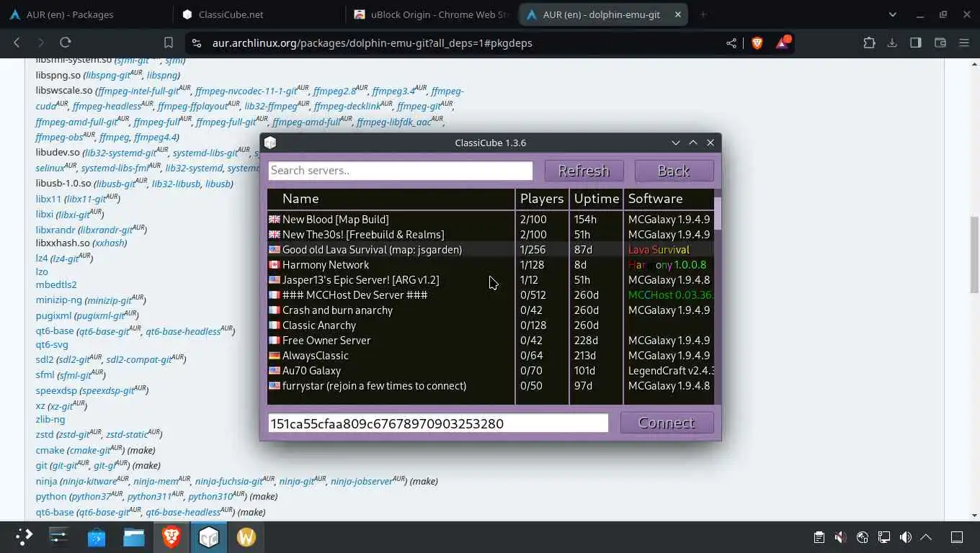Open the W application in taskbar
This screenshot has width=980, height=553.
(x=246, y=536)
